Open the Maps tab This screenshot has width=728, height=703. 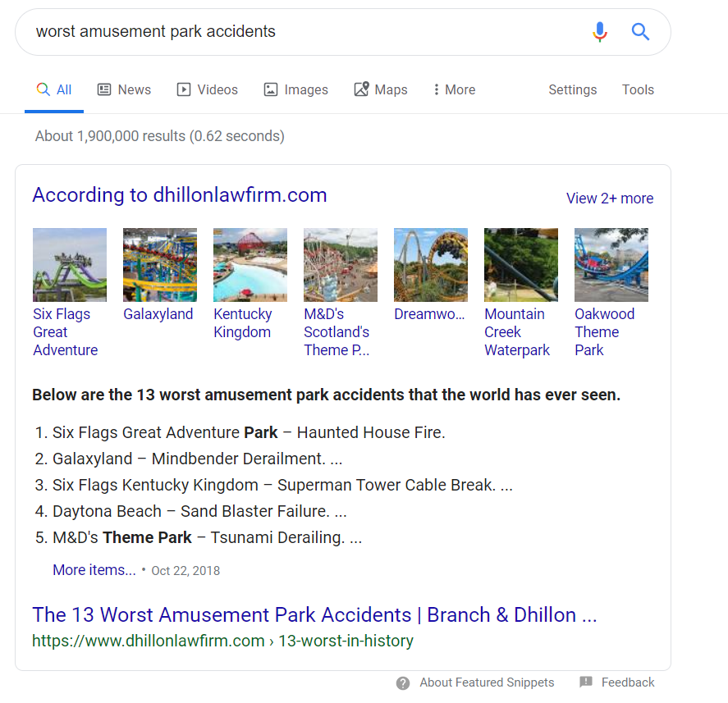pos(381,89)
